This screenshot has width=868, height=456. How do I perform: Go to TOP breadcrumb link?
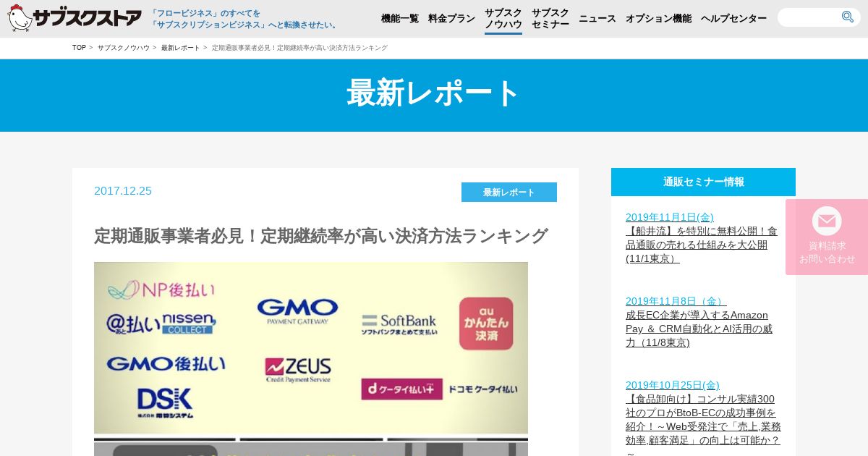coord(79,48)
